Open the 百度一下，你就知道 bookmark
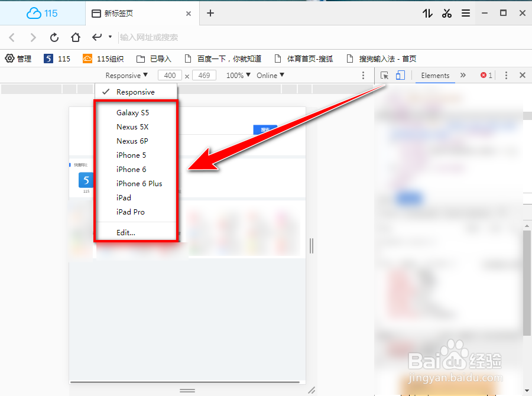Viewport: 532px width, 396px height. click(x=223, y=59)
